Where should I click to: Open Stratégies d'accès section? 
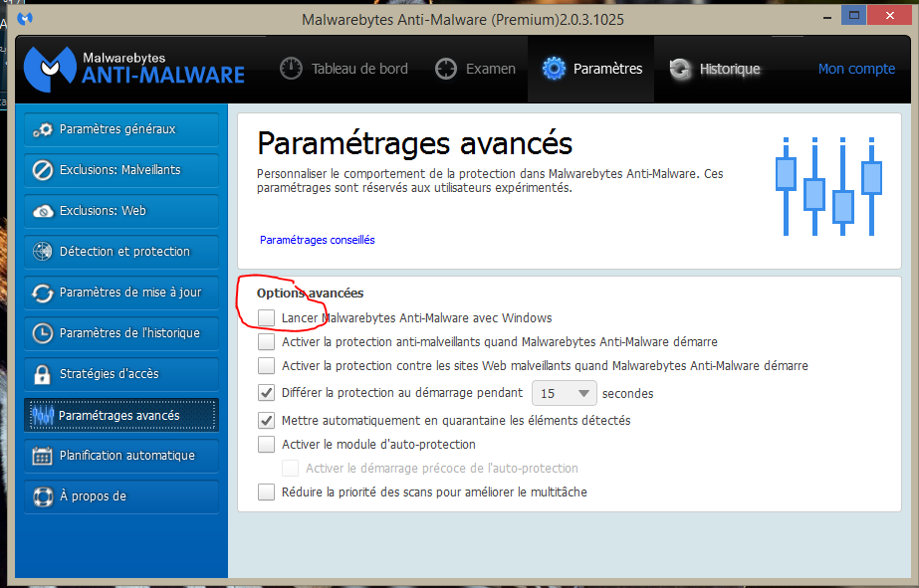121,374
